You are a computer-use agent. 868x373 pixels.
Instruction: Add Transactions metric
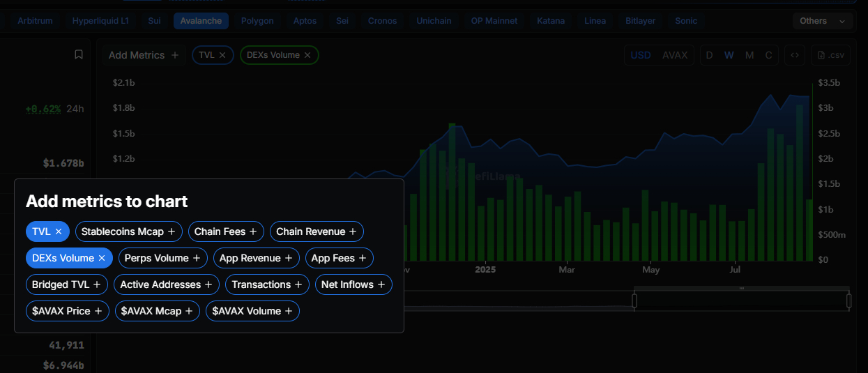268,284
